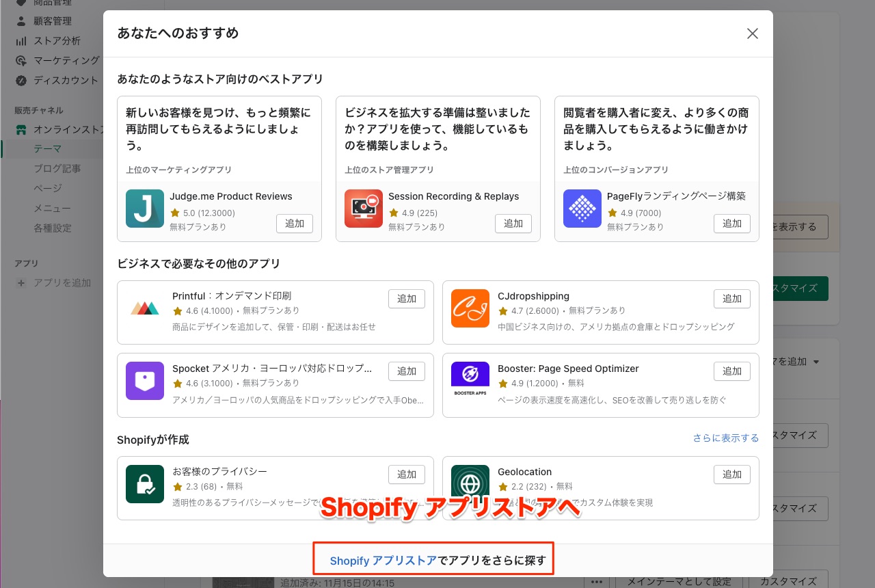
Task: Open the CJdropshipping title
Action: [533, 296]
